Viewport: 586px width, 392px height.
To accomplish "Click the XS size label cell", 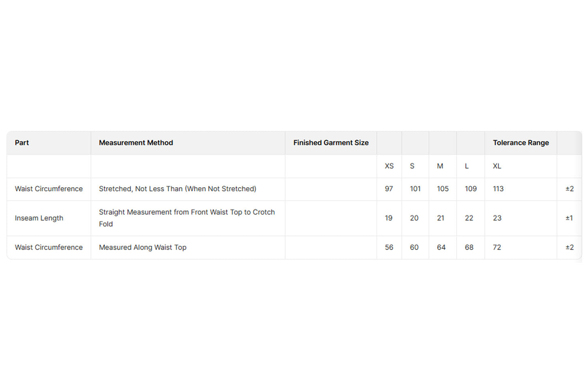I will click(389, 166).
